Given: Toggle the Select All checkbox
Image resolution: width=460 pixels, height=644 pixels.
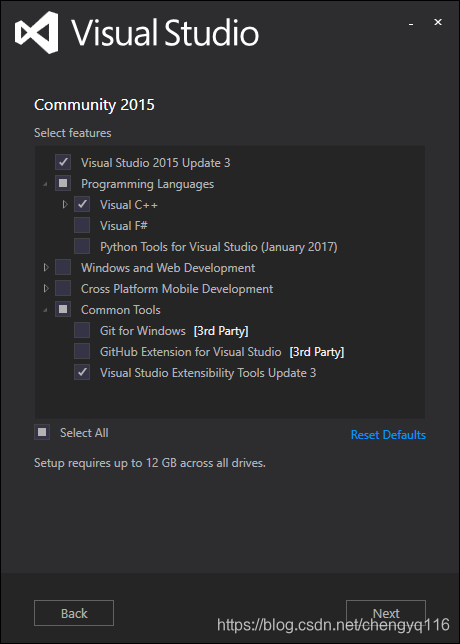Looking at the screenshot, I should tap(42, 432).
